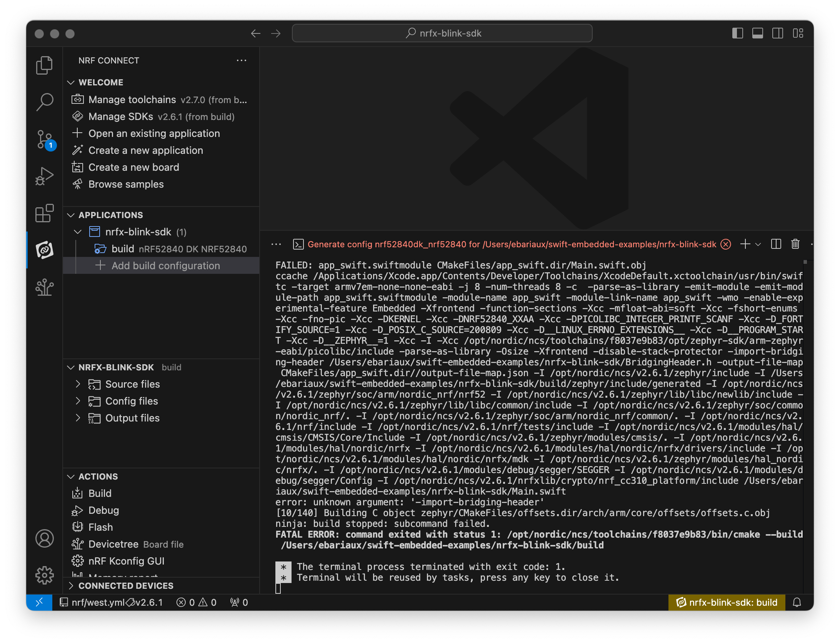The width and height of the screenshot is (840, 643).
Task: Open the nRF DeviceTree activity bar icon
Action: (x=45, y=287)
